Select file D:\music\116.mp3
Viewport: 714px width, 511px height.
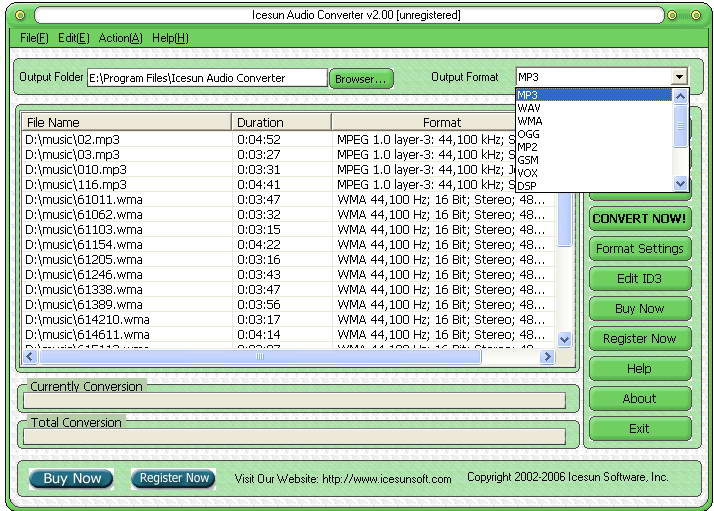pos(76,184)
